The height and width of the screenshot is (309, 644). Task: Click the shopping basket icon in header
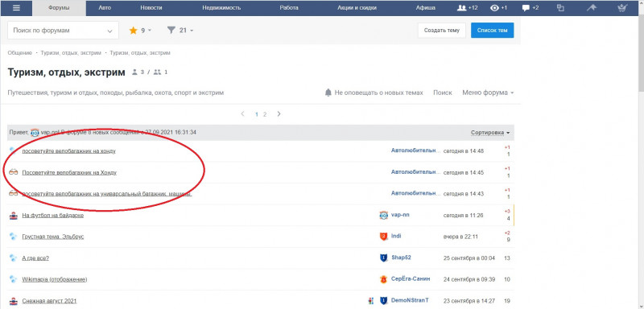click(622, 8)
